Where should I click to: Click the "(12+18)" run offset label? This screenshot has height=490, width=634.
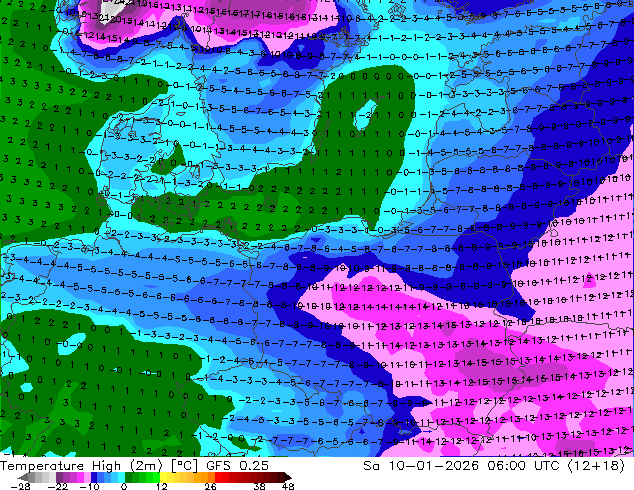point(596,466)
